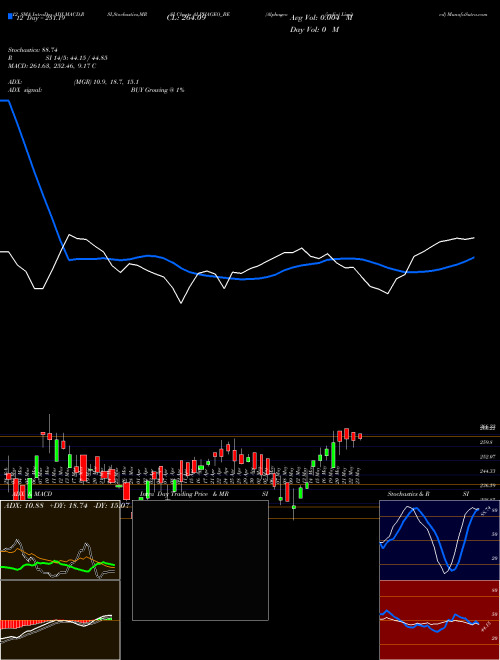Click the blue 12 Day SMA legend square
Viewport: 500px width, 660px height.
point(10,16)
